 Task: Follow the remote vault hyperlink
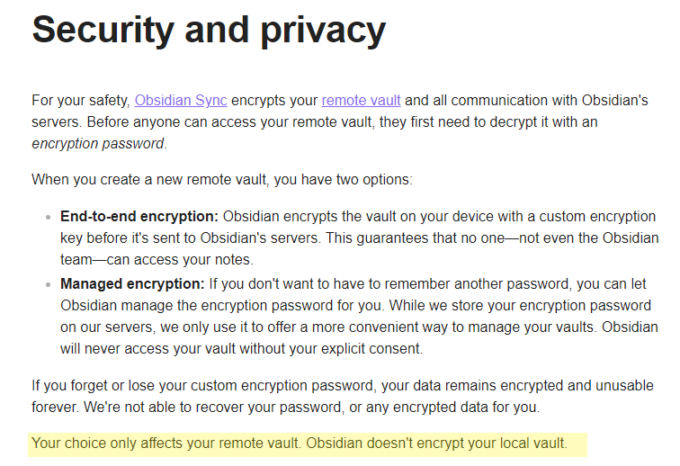(x=361, y=100)
